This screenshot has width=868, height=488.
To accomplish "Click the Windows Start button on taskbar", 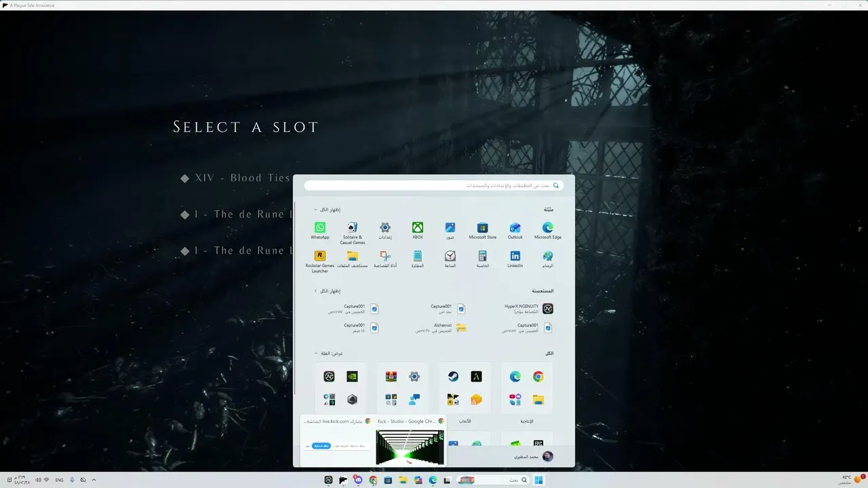I will [538, 480].
